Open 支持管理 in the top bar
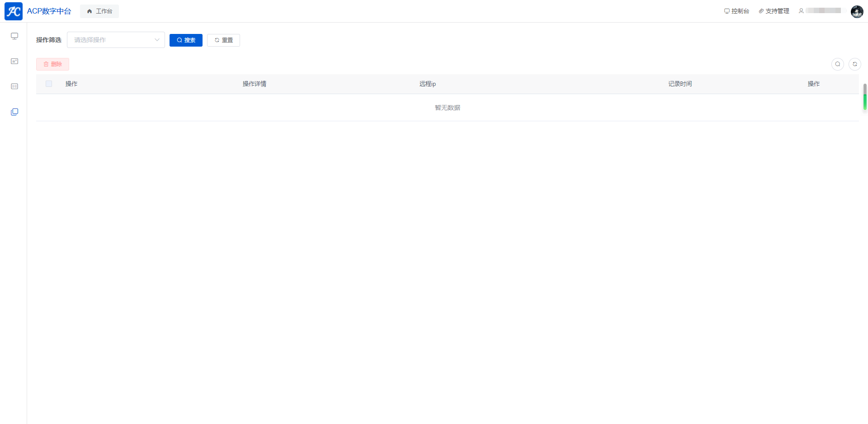The width and height of the screenshot is (868, 424). pyautogui.click(x=774, y=11)
